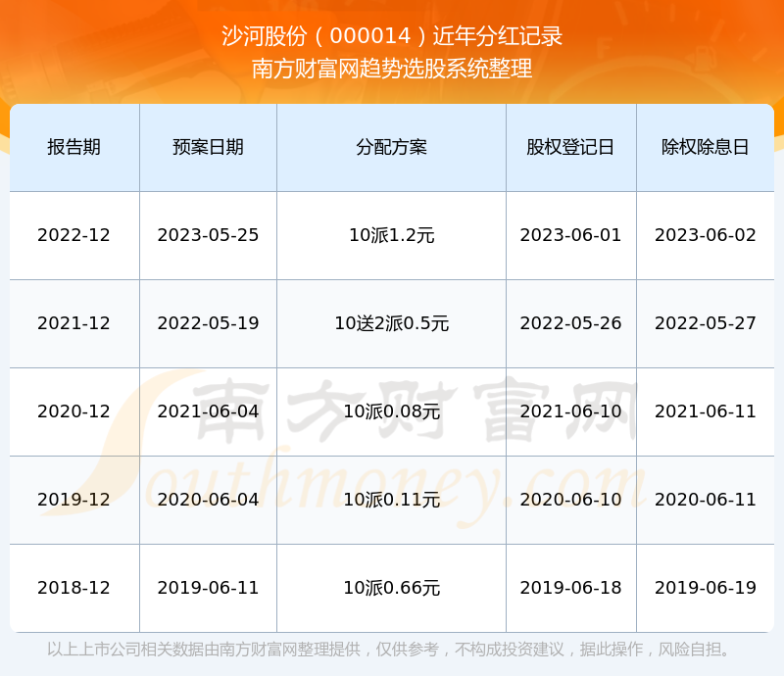Click the disclaimer text at the bottom

(389, 650)
